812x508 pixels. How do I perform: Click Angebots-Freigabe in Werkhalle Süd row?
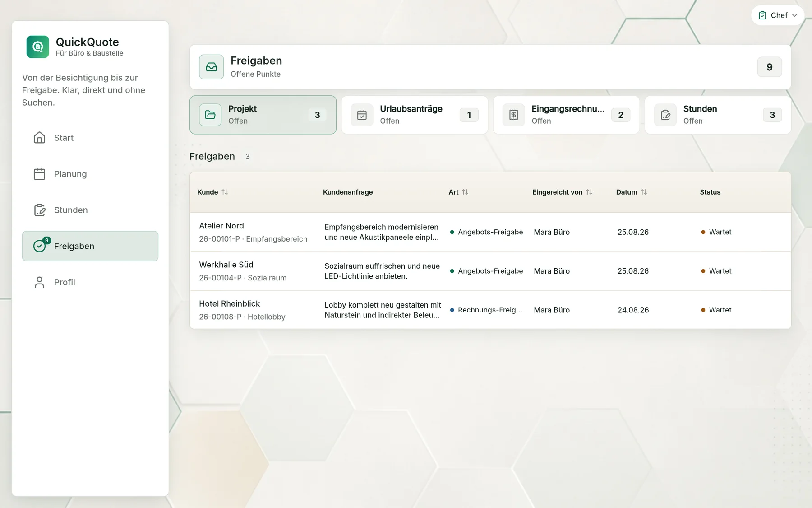490,271
